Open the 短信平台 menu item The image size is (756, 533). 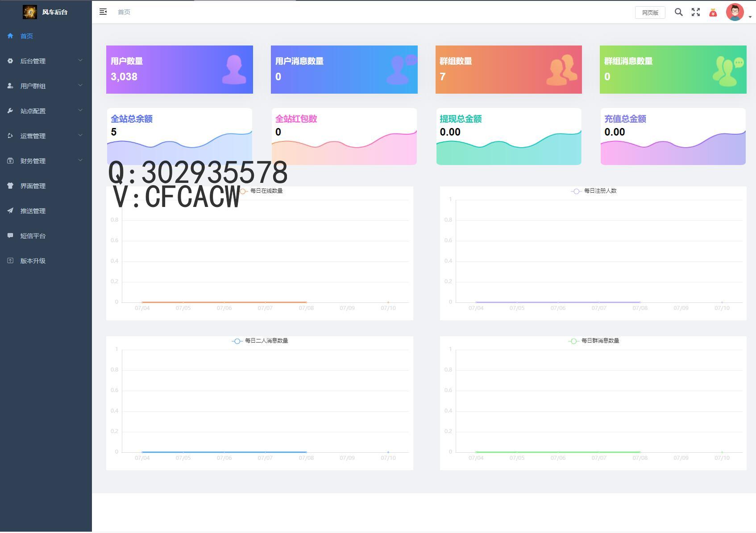(33, 236)
